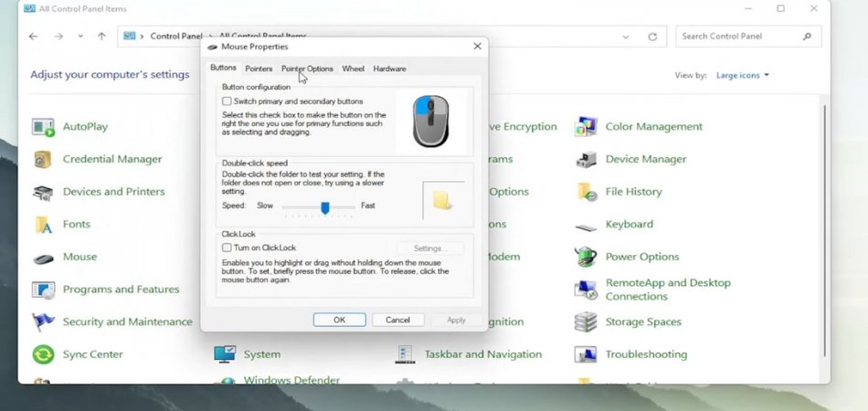
Task: Open the Troubleshooting icon
Action: (586, 354)
